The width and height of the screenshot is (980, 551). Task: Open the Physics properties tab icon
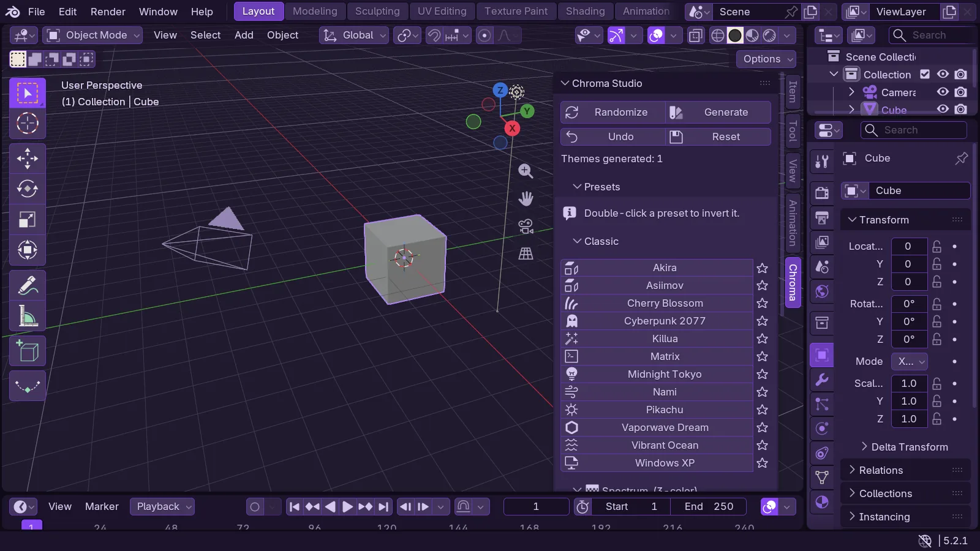(822, 429)
